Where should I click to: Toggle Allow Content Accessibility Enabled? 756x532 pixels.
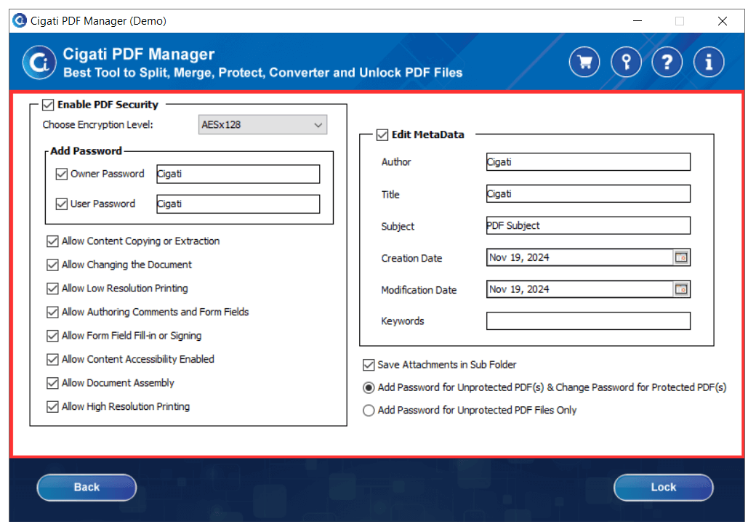(x=52, y=359)
